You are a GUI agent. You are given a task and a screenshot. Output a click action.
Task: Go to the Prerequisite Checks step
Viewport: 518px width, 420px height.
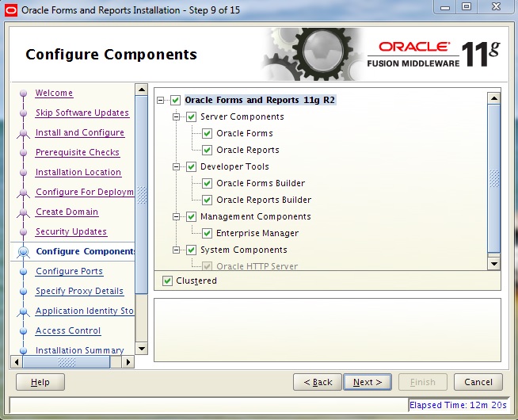(77, 152)
